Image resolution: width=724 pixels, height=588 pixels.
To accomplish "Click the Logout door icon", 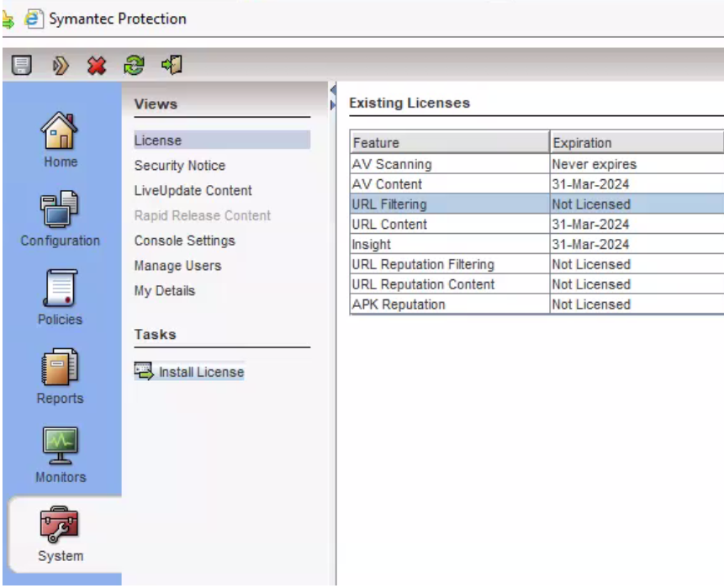I will [172, 66].
